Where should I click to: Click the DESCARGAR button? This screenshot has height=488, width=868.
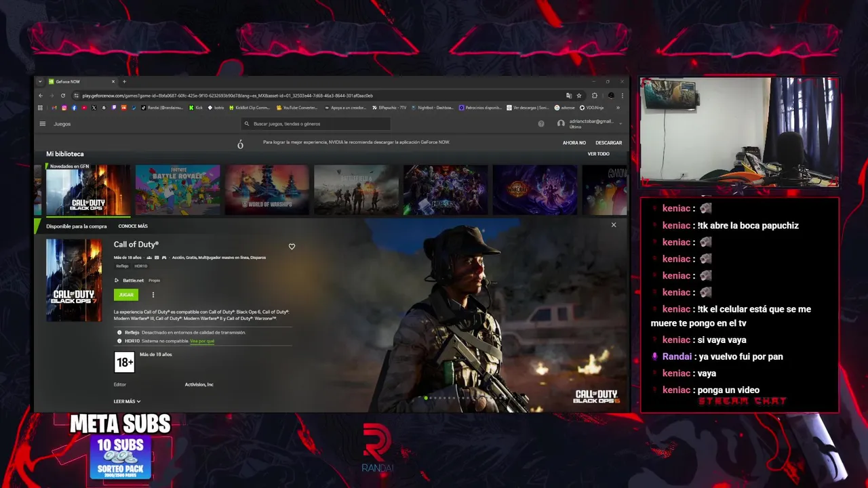pos(608,143)
